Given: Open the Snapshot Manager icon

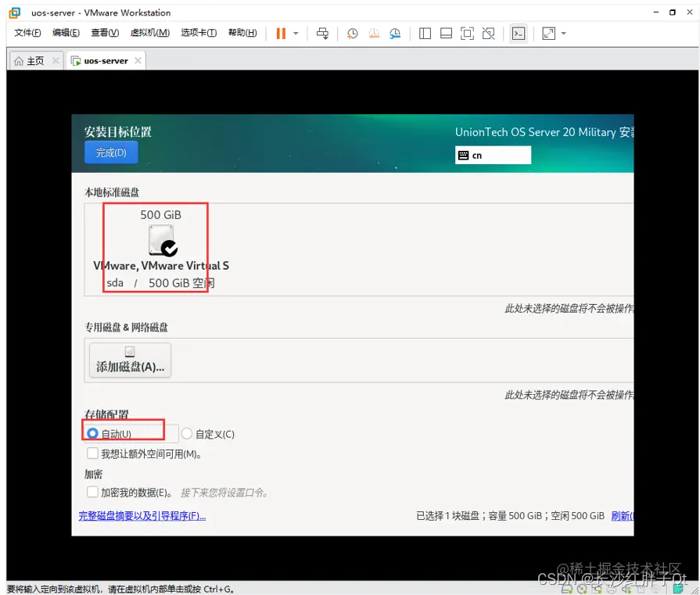Looking at the screenshot, I should pyautogui.click(x=395, y=33).
